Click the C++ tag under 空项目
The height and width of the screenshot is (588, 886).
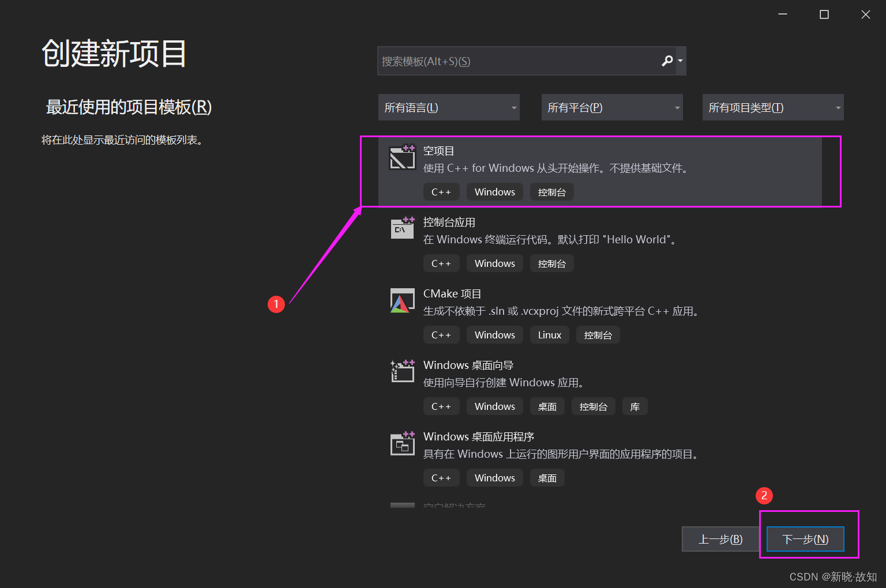441,192
